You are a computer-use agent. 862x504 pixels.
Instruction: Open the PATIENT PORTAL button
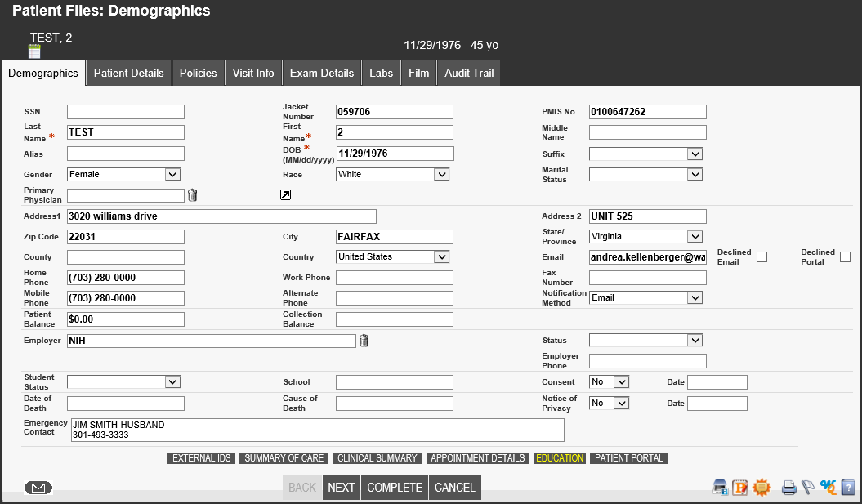point(629,457)
